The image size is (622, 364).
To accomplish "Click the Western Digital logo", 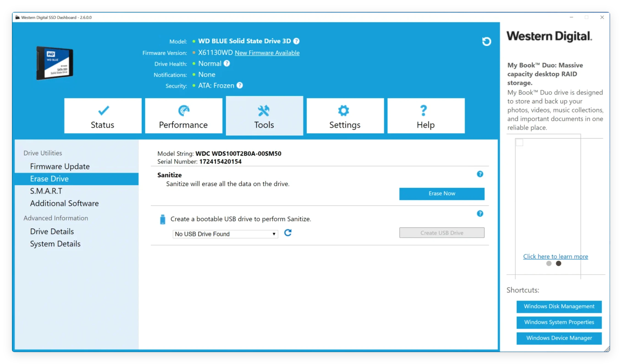I will tap(549, 36).
